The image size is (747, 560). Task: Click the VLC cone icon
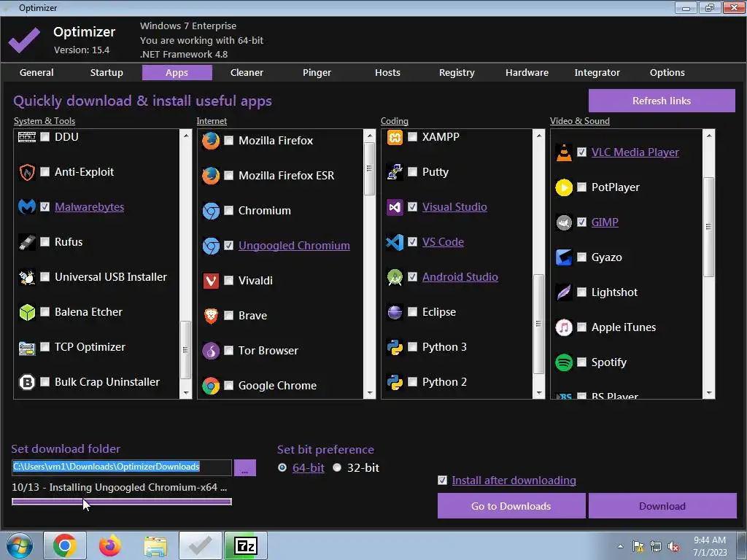click(564, 152)
